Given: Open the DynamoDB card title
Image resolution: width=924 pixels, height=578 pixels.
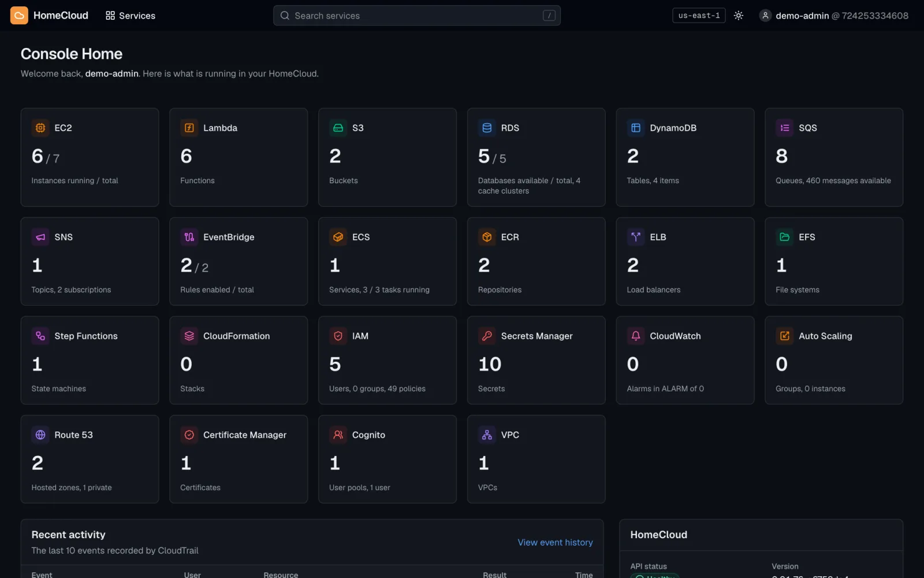Looking at the screenshot, I should [x=673, y=128].
